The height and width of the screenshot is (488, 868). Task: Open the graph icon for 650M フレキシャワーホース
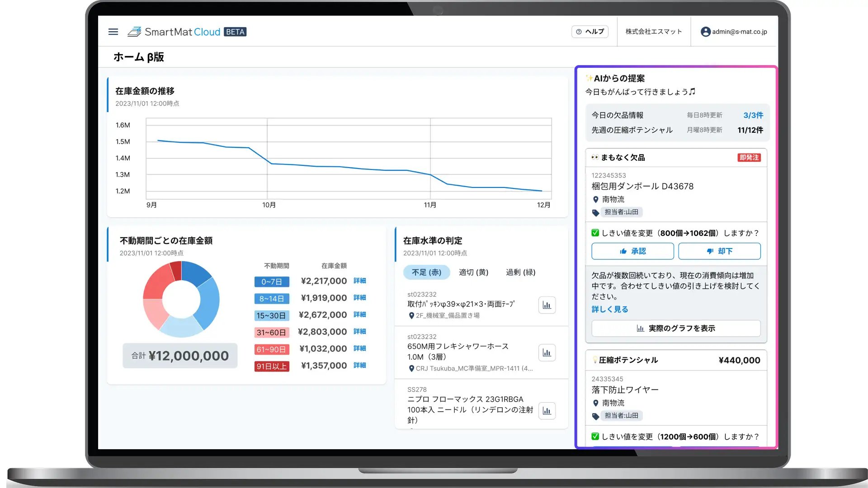(x=547, y=352)
